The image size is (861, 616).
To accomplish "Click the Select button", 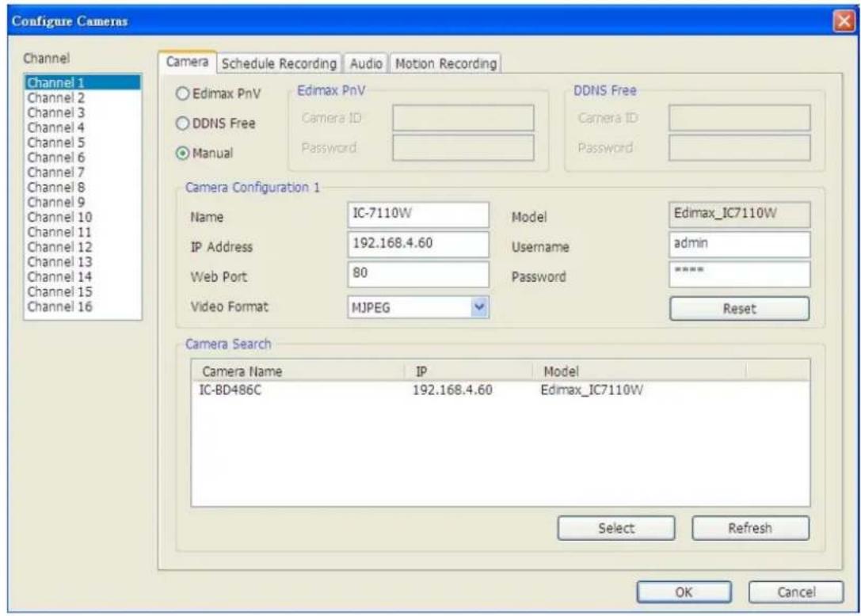I will [x=616, y=528].
